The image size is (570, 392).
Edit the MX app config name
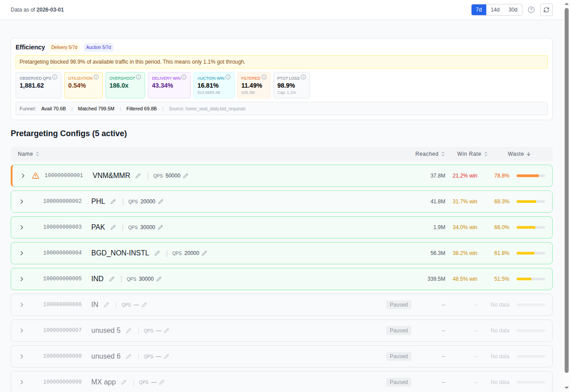pyautogui.click(x=124, y=382)
